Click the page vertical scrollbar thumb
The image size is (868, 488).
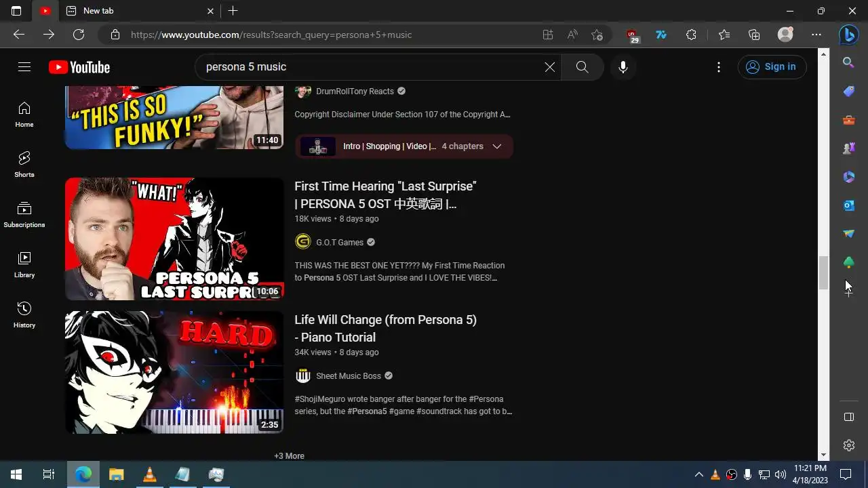(x=823, y=272)
